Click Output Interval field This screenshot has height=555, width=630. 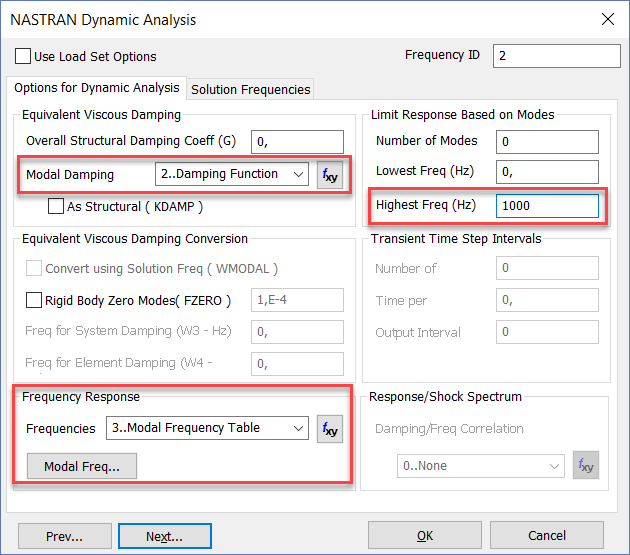(x=547, y=332)
